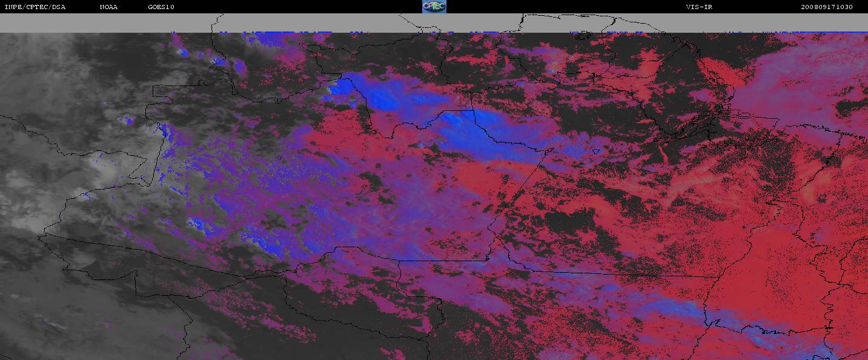Image resolution: width=868 pixels, height=360 pixels.
Task: Click the 200809171030 timestamp
Action: coord(827,7)
